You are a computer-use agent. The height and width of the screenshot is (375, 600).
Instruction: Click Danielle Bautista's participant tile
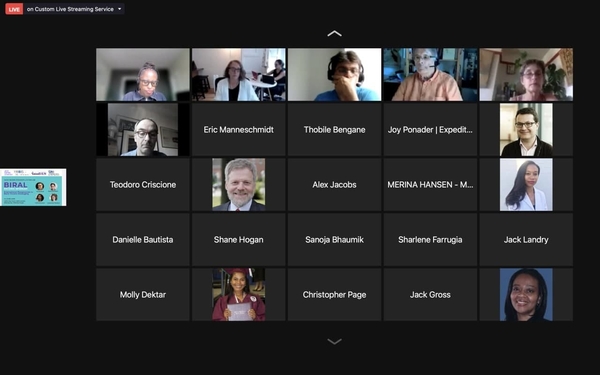(143, 240)
